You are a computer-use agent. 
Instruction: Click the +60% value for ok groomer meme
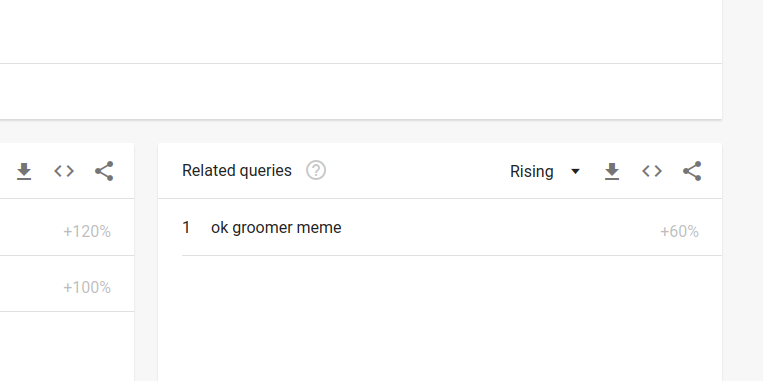(679, 232)
